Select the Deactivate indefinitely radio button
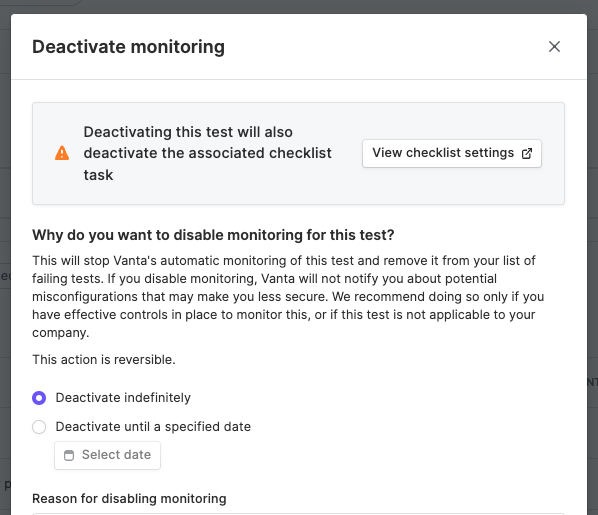This screenshot has width=598, height=515. pyautogui.click(x=39, y=398)
